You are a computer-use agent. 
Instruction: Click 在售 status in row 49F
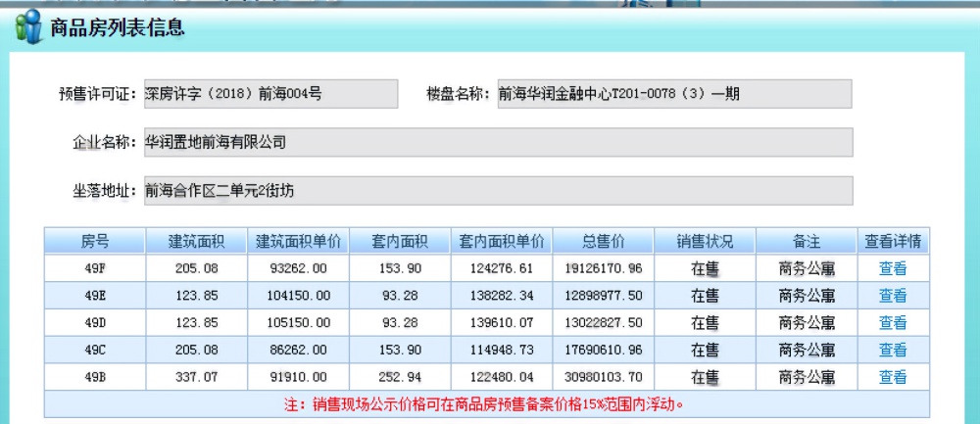[705, 268]
